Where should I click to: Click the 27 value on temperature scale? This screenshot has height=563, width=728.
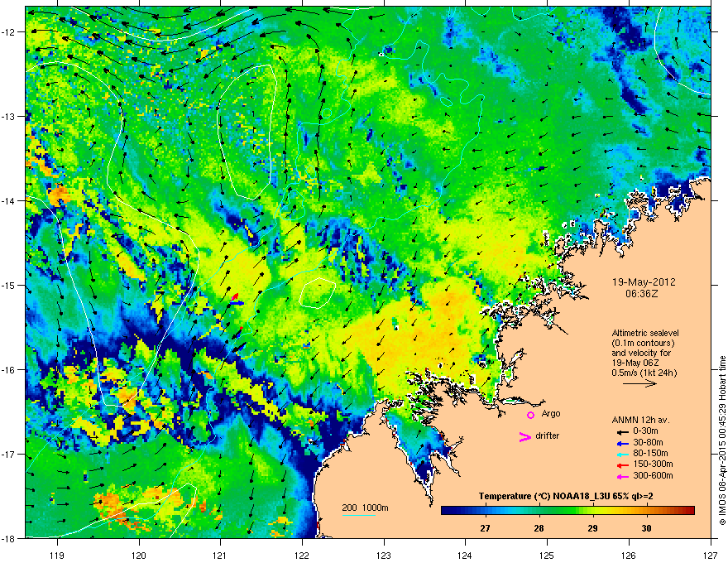(485, 528)
